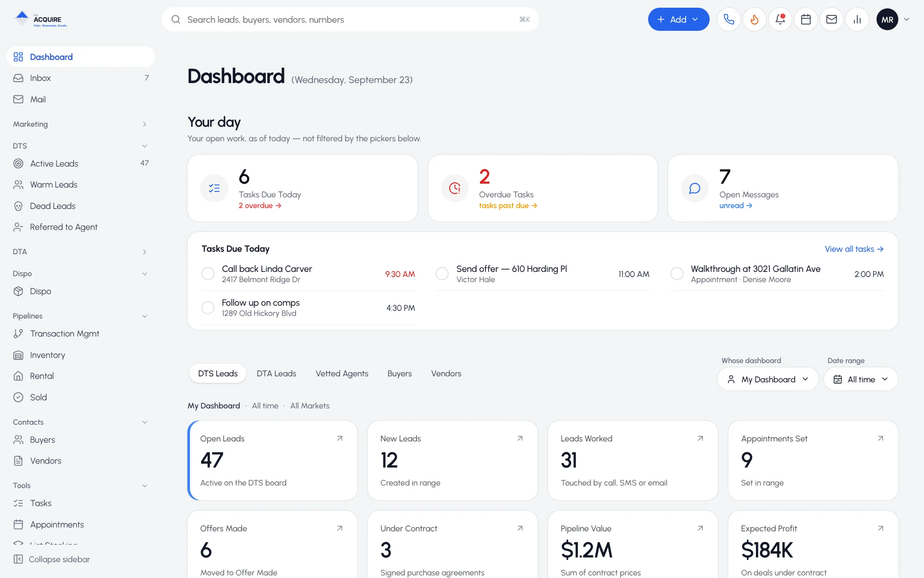Go to Transaction Mgmt pipeline
924x578 pixels.
pyautogui.click(x=81, y=334)
